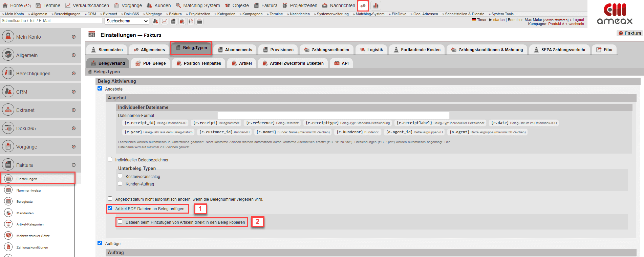Click the customers icon beside Suchschema
This screenshot has height=257, width=644.
[x=155, y=21]
